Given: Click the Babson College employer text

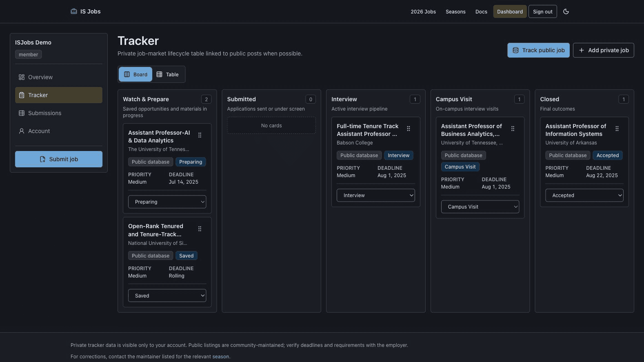Looking at the screenshot, I should tap(355, 143).
